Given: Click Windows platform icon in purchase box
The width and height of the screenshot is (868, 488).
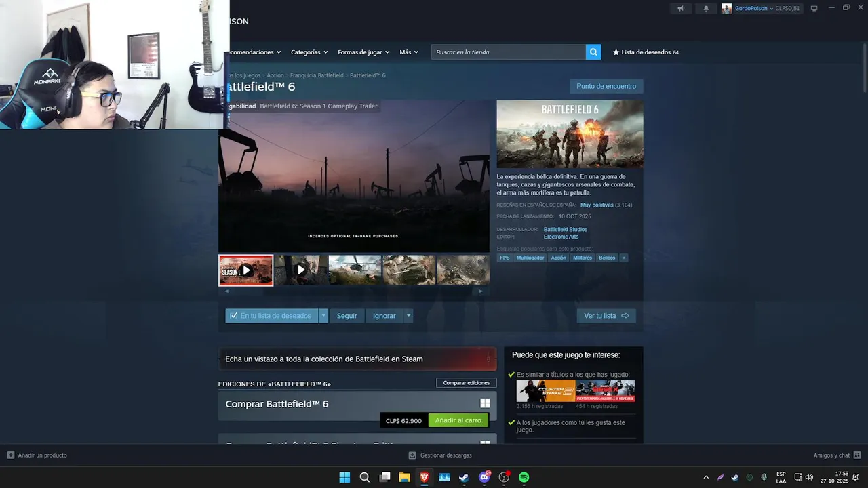Looking at the screenshot, I should coord(485,403).
